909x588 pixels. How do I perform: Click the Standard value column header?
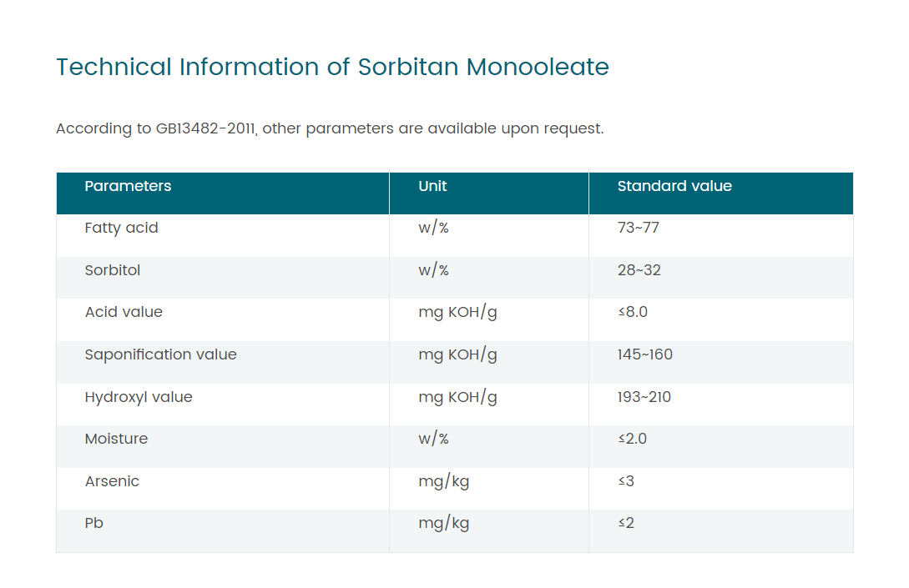(674, 186)
